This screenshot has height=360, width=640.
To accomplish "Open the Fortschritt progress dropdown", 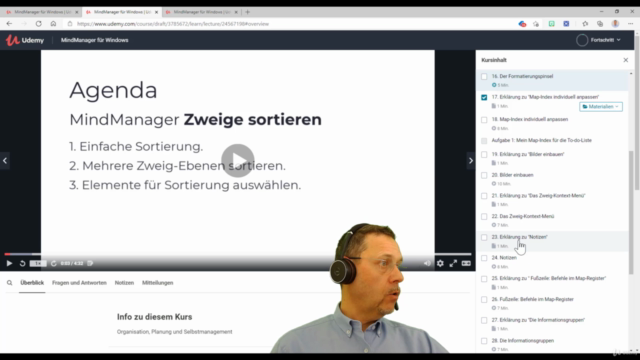I will [x=605, y=40].
